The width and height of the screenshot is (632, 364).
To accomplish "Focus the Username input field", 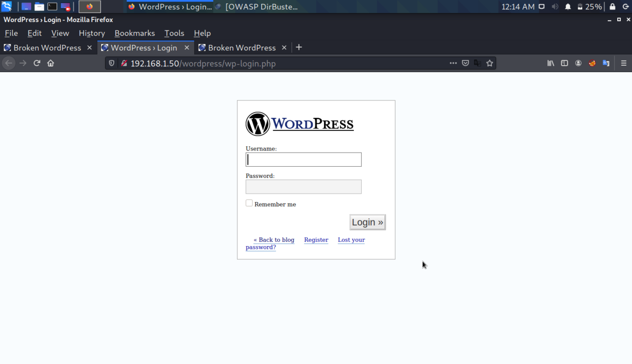I will coord(303,159).
